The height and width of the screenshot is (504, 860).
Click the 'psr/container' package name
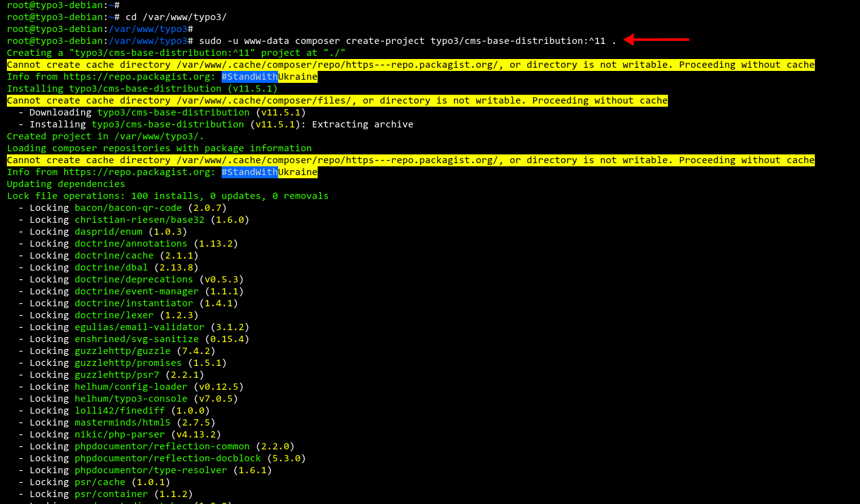pyautogui.click(x=111, y=494)
